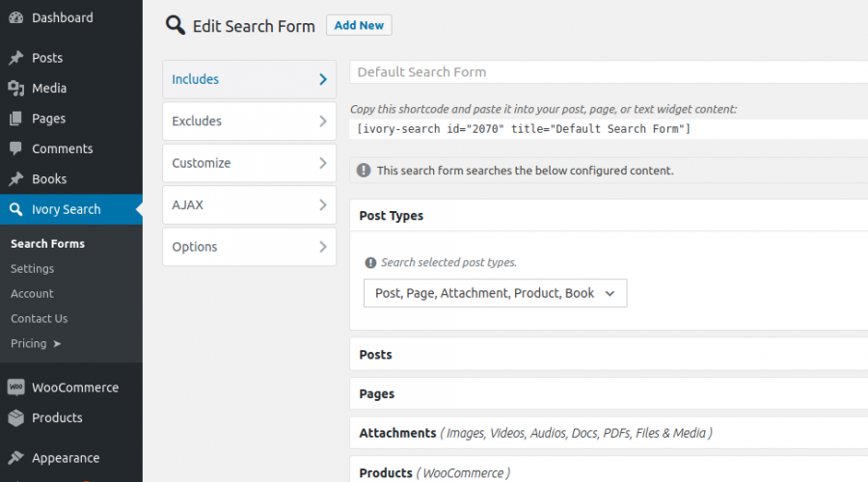Expand the Pages section

coord(609,393)
